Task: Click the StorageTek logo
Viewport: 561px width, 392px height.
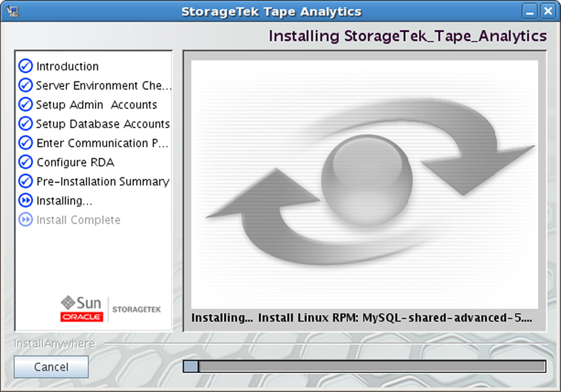Action: pyautogui.click(x=136, y=310)
